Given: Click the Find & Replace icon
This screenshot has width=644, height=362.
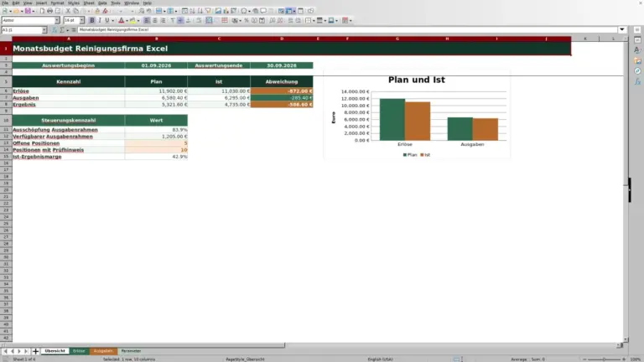Looking at the screenshot, I should [x=141, y=11].
